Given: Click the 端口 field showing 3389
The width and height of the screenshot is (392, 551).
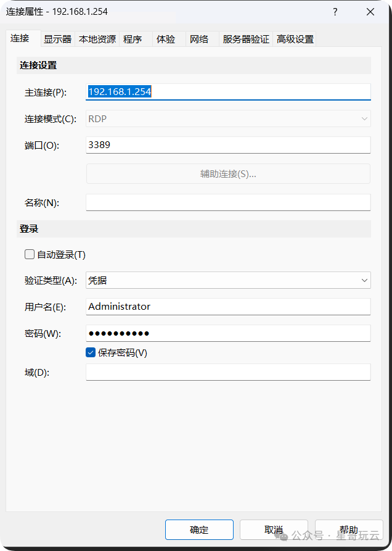Looking at the screenshot, I should [228, 145].
